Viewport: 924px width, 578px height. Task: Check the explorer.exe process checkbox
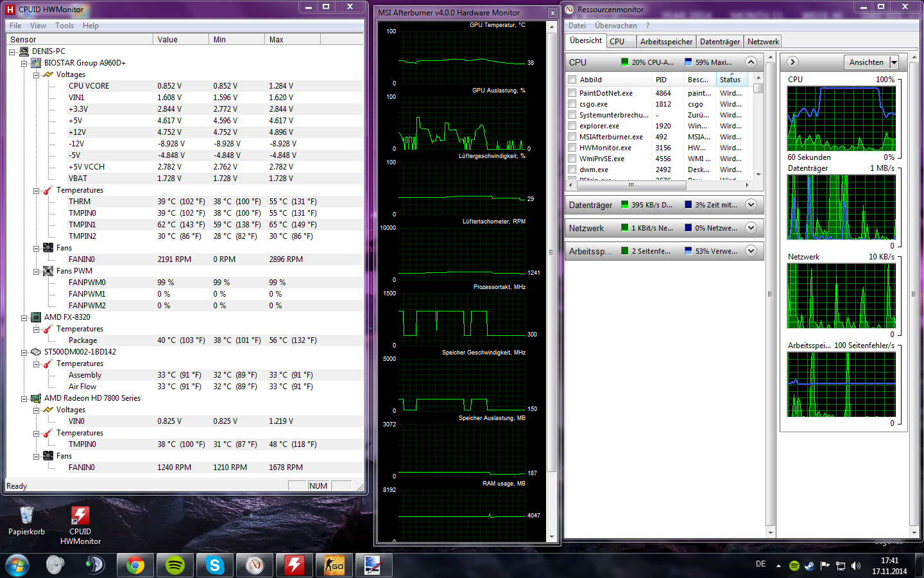pyautogui.click(x=572, y=126)
